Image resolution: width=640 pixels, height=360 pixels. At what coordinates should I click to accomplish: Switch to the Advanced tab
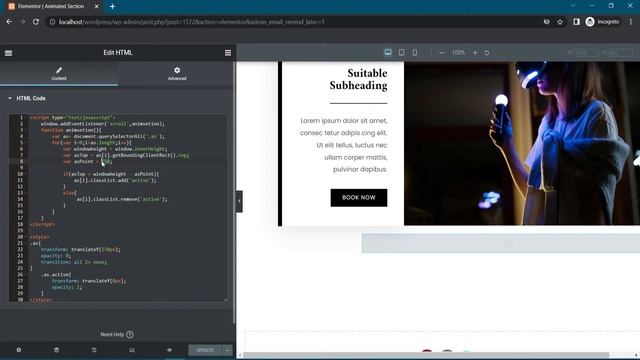(177, 73)
